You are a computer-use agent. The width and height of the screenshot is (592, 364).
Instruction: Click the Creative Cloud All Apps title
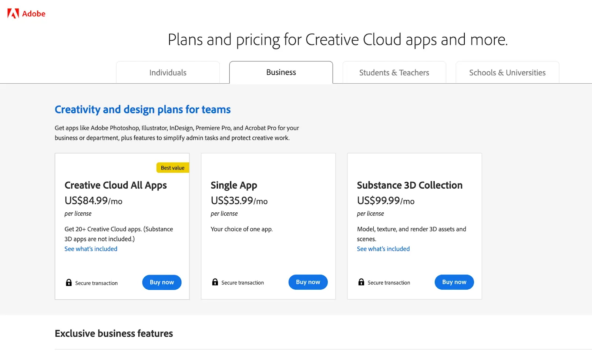point(115,185)
